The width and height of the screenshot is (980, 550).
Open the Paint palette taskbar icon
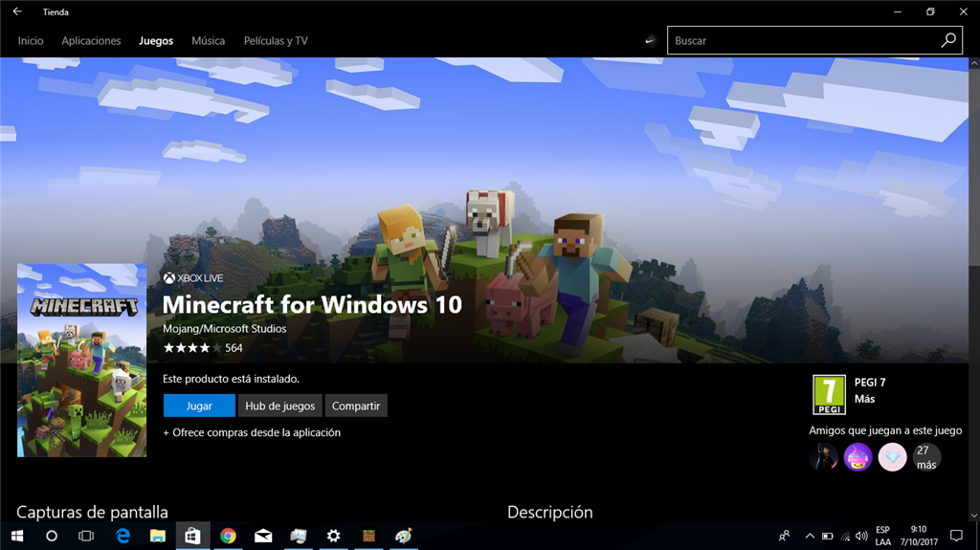pyautogui.click(x=404, y=537)
